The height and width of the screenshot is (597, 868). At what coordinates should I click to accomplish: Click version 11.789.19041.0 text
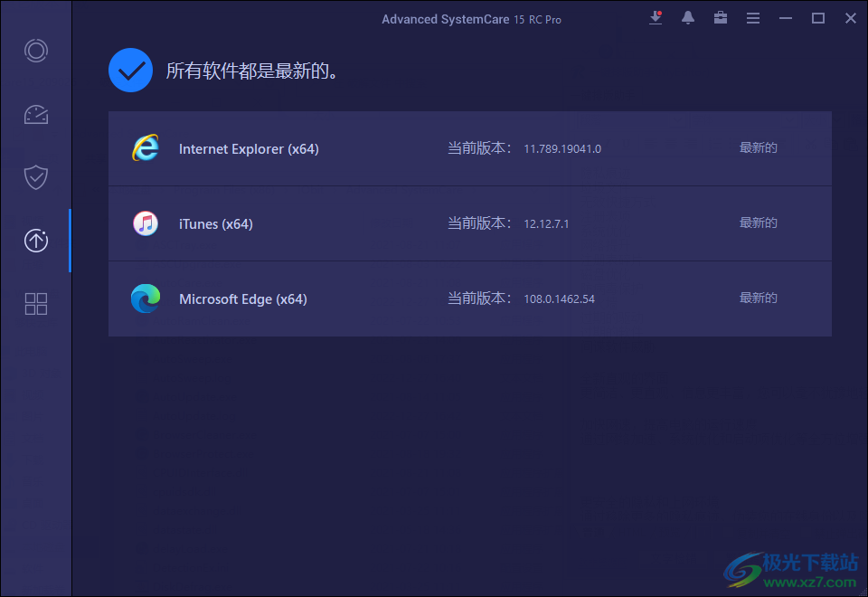click(562, 149)
